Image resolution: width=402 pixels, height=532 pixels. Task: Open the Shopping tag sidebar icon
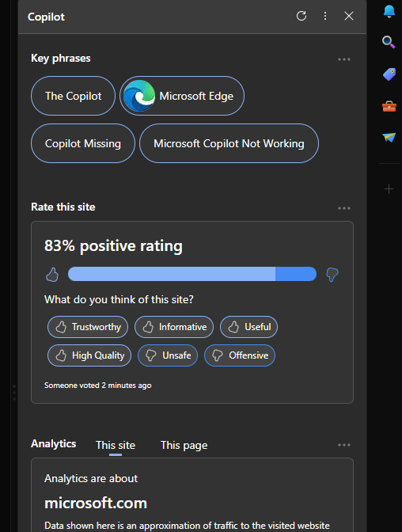point(389,74)
